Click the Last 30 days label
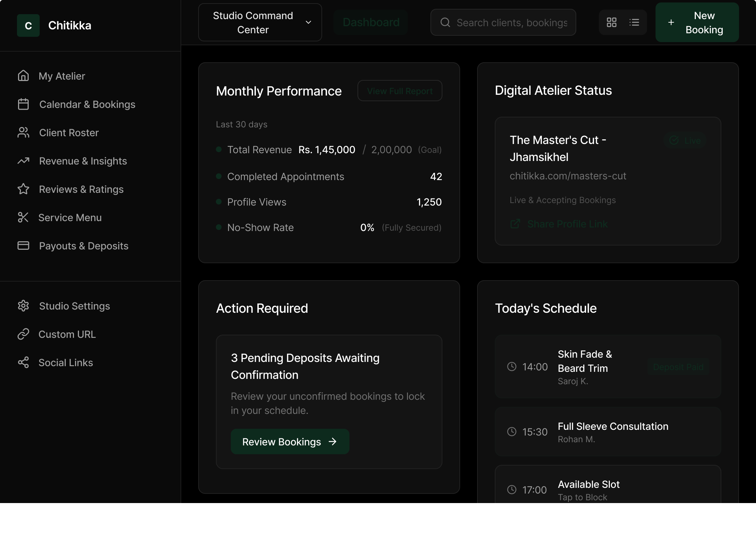The width and height of the screenshot is (756, 554). click(x=242, y=125)
